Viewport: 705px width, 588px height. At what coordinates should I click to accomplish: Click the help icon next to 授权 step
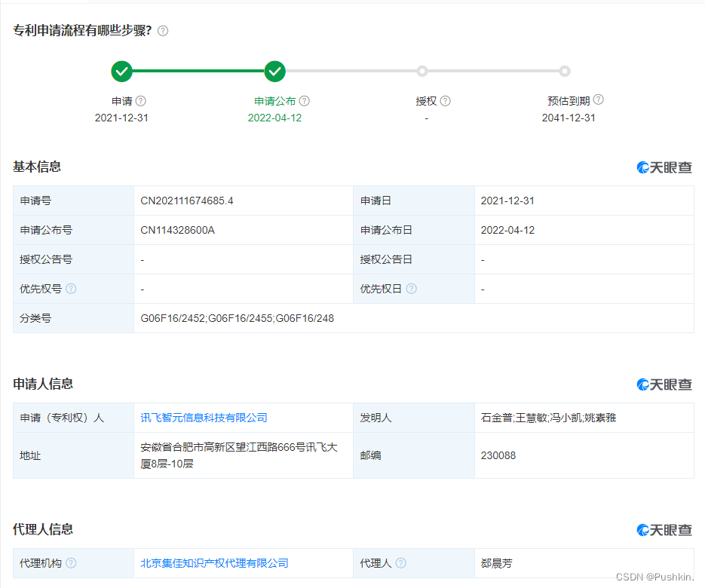click(x=445, y=101)
